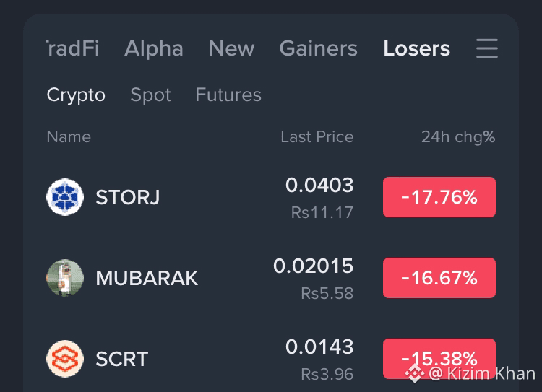Open the hamburger list menu icon
This screenshot has height=392, width=542.
[486, 48]
